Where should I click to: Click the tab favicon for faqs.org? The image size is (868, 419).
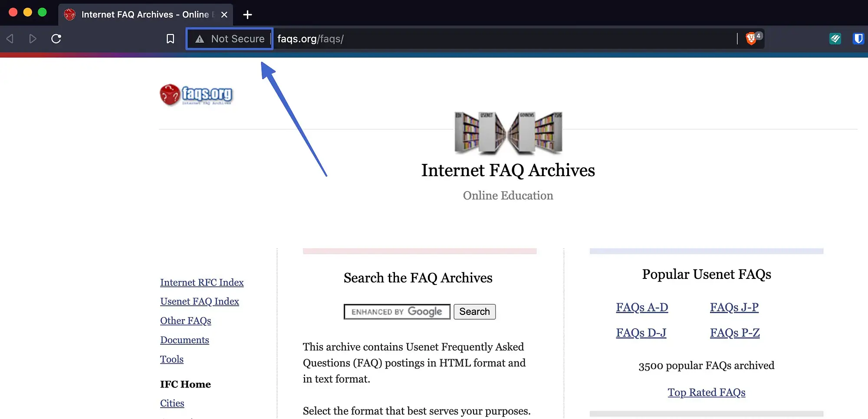point(69,15)
